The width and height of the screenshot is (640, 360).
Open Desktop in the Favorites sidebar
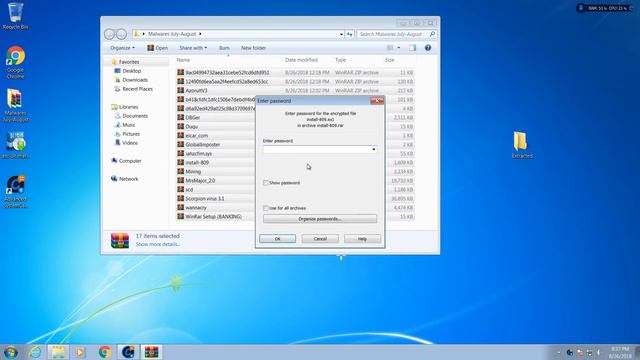click(x=128, y=71)
